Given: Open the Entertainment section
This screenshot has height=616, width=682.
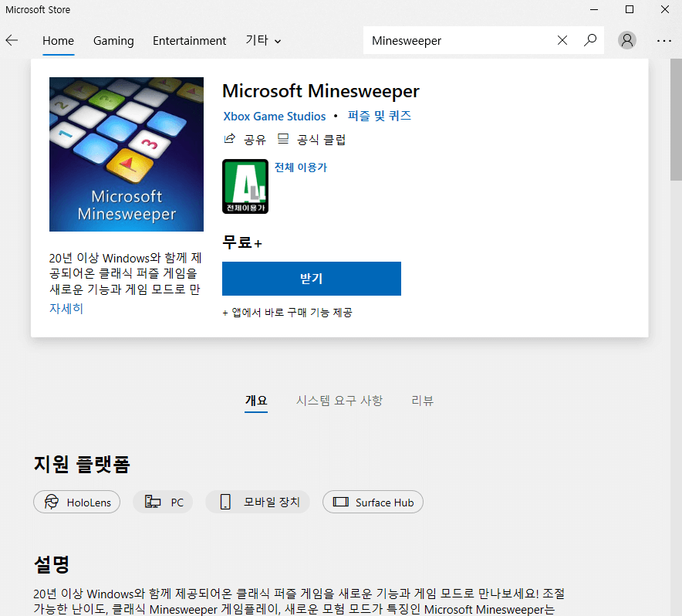Looking at the screenshot, I should (189, 41).
